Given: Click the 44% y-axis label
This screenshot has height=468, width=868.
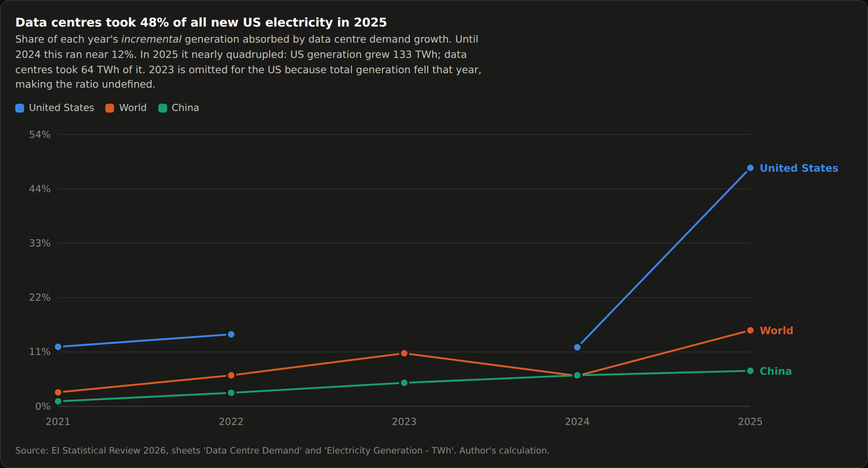Looking at the screenshot, I should click(x=40, y=189).
